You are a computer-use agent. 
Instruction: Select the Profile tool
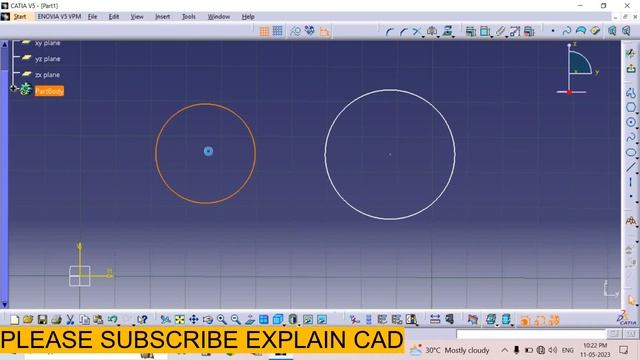[x=631, y=93]
